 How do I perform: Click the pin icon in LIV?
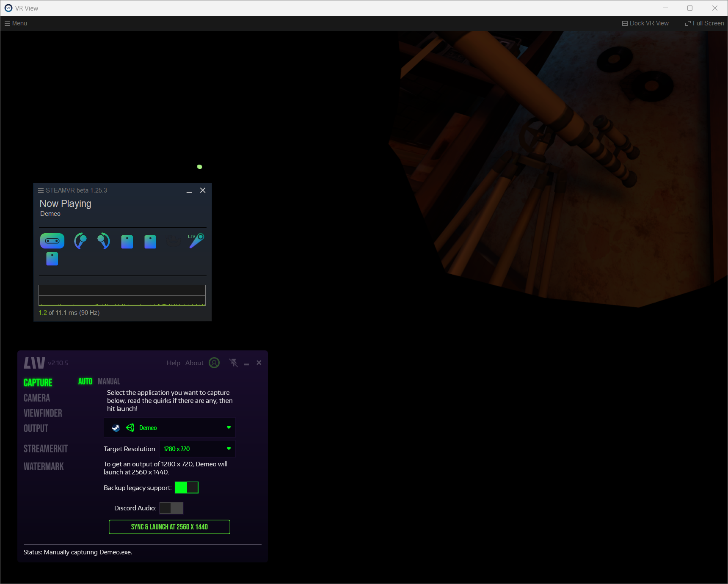point(233,363)
